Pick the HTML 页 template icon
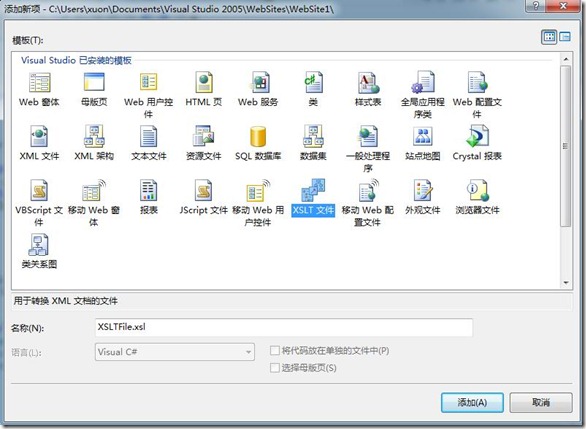Image resolution: width=586 pixels, height=429 pixels. pyautogui.click(x=204, y=82)
